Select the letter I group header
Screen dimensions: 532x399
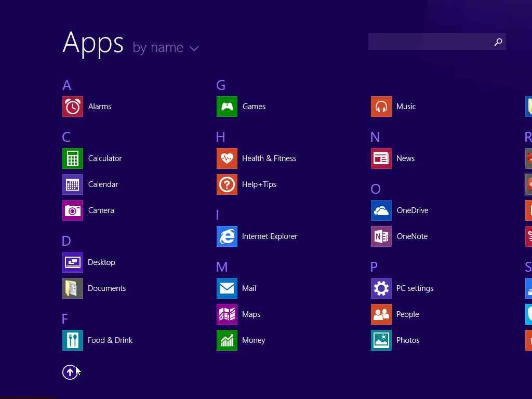click(218, 215)
